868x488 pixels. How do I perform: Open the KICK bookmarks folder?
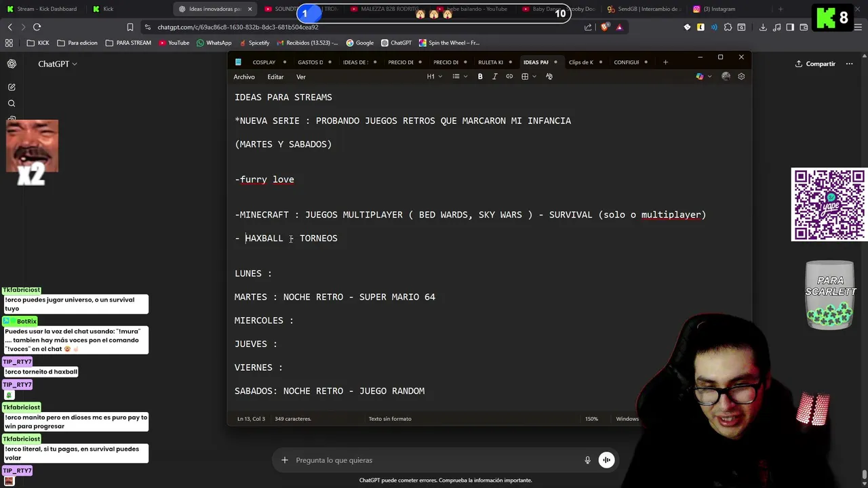coord(38,43)
